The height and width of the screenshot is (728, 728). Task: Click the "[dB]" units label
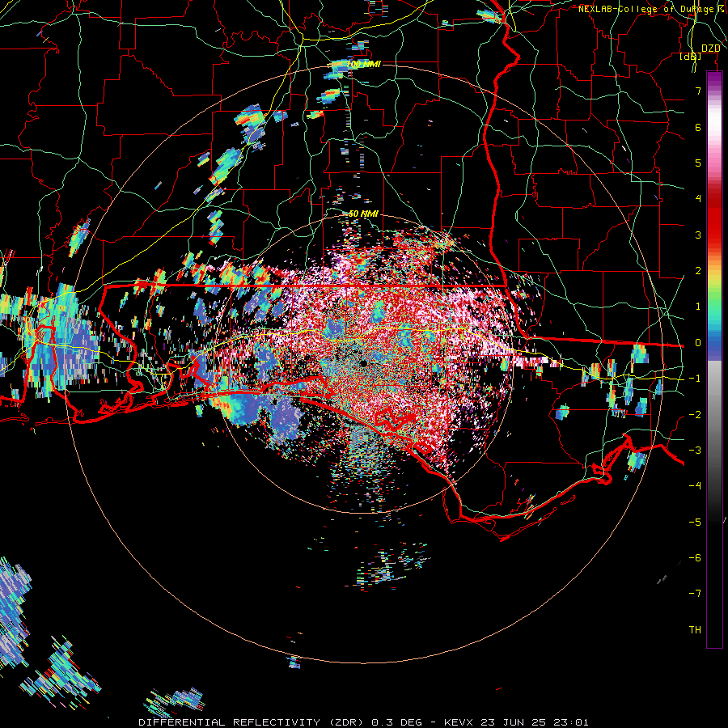(691, 56)
